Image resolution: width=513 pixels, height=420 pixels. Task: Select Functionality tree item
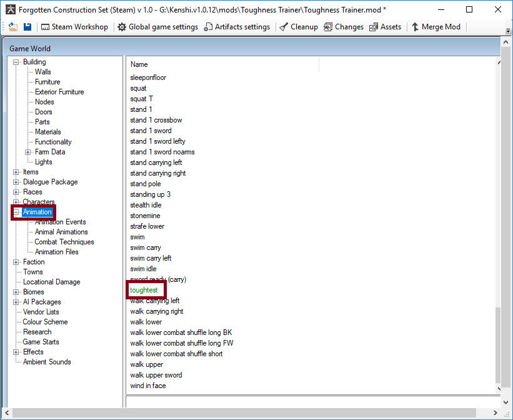tap(53, 142)
